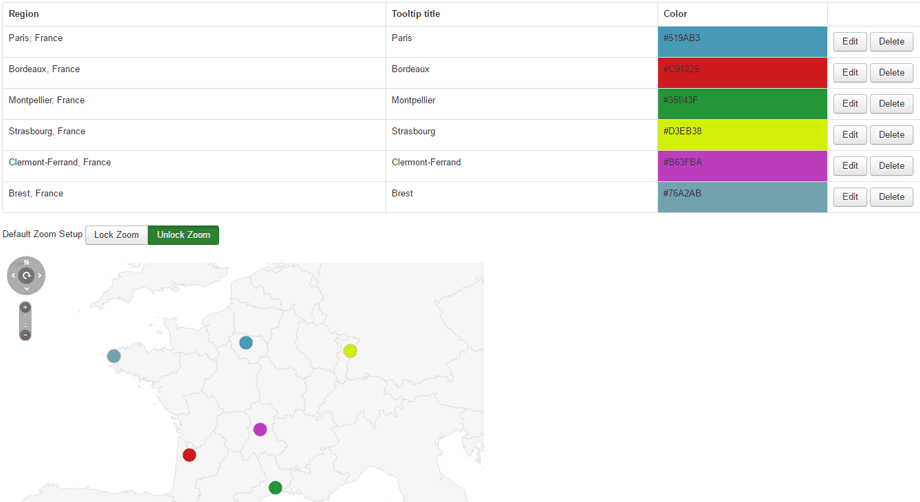The image size is (920, 502).
Task: Edit the Paris, France region
Action: [x=849, y=42]
